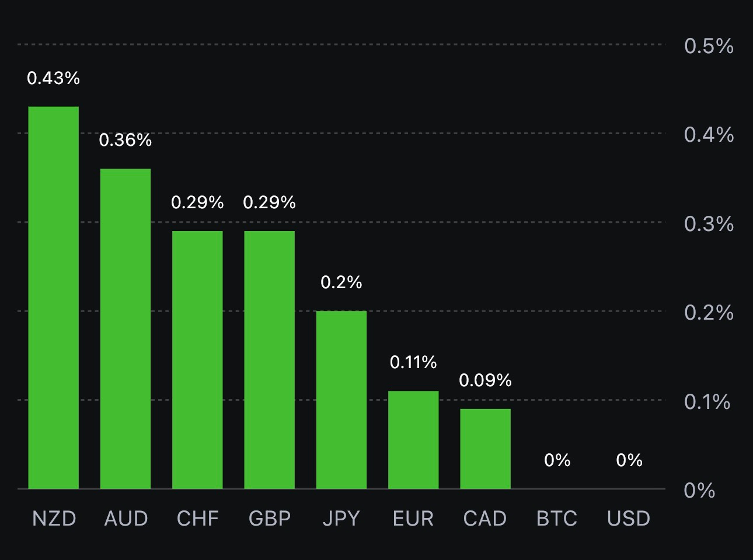Screen dimensions: 753x560
Task: Click the NZD currency label
Action: [x=54, y=519]
